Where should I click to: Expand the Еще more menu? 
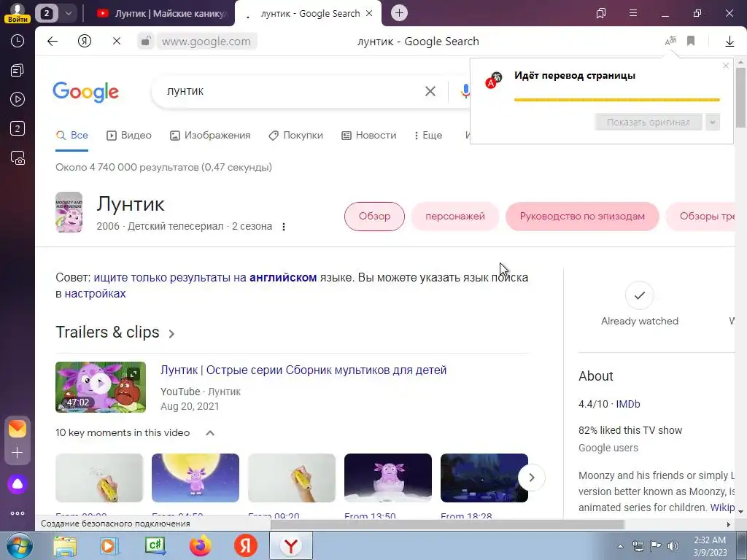click(x=427, y=135)
